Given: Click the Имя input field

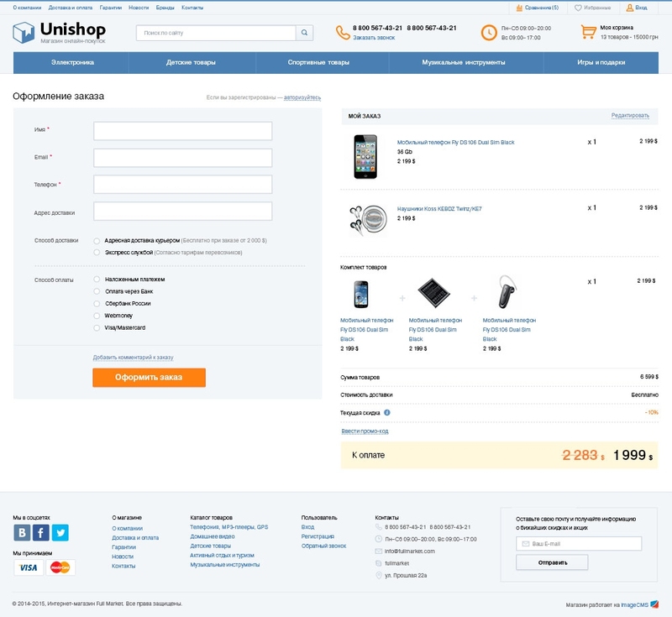Looking at the screenshot, I should pos(182,131).
